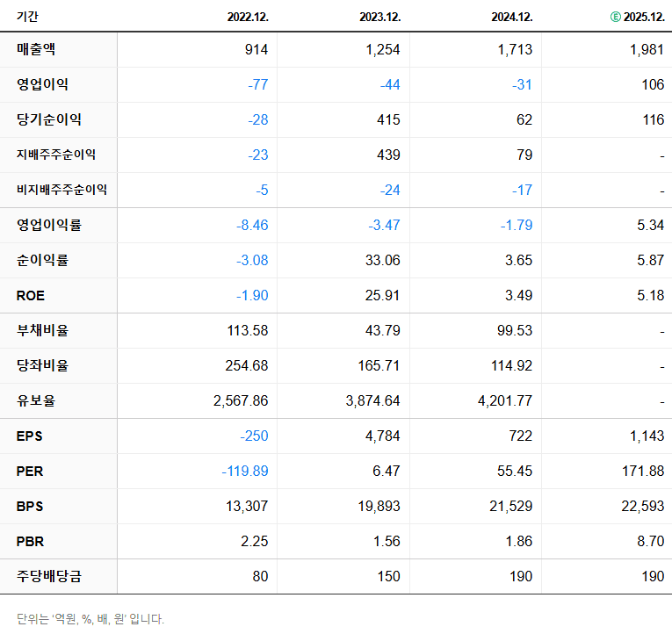Click the 유보율 row label
Screen dimensions: 672x634
point(36,400)
